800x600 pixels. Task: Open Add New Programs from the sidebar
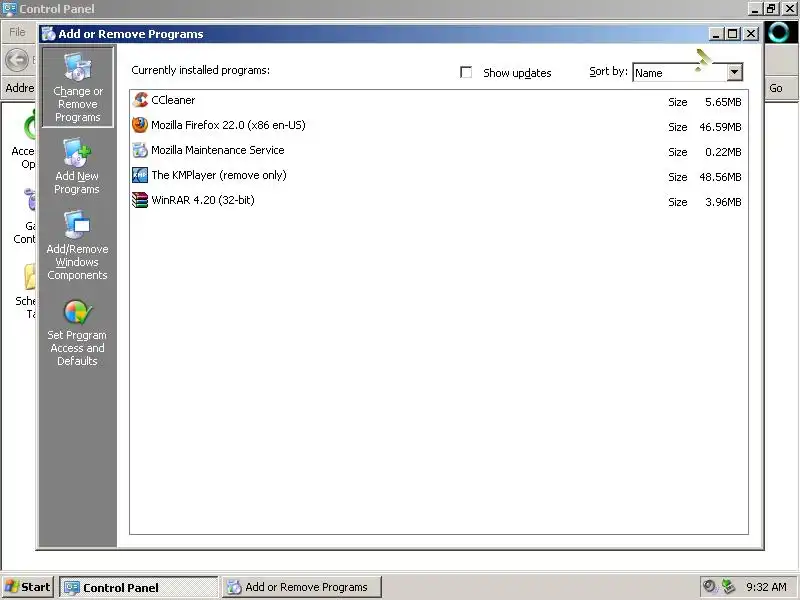click(77, 166)
